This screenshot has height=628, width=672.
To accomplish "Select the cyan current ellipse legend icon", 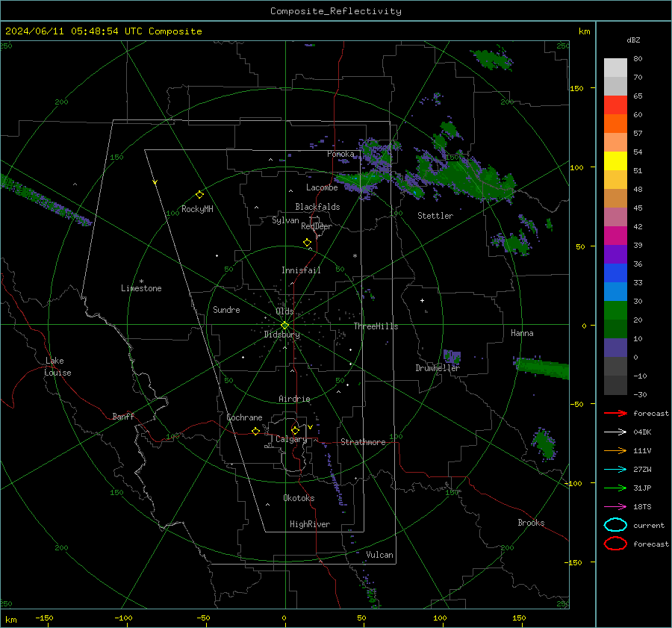I will click(615, 525).
